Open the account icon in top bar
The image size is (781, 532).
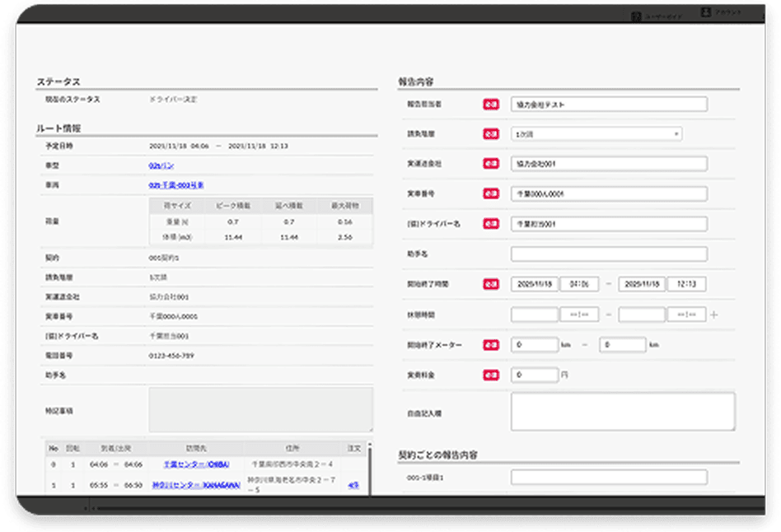[x=706, y=12]
